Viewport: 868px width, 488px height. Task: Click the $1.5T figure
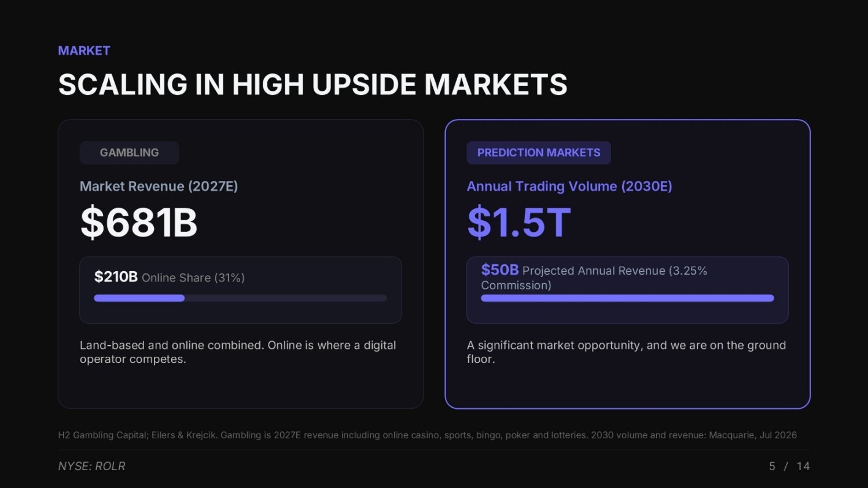pyautogui.click(x=519, y=223)
